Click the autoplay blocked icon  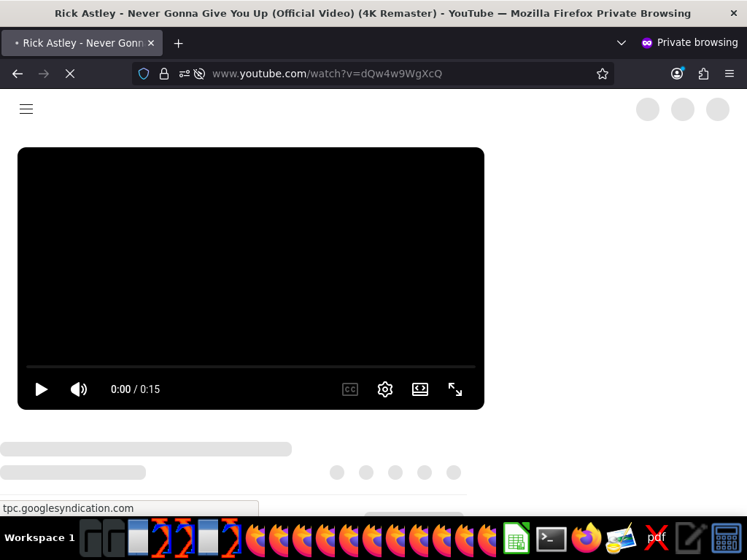tap(200, 74)
